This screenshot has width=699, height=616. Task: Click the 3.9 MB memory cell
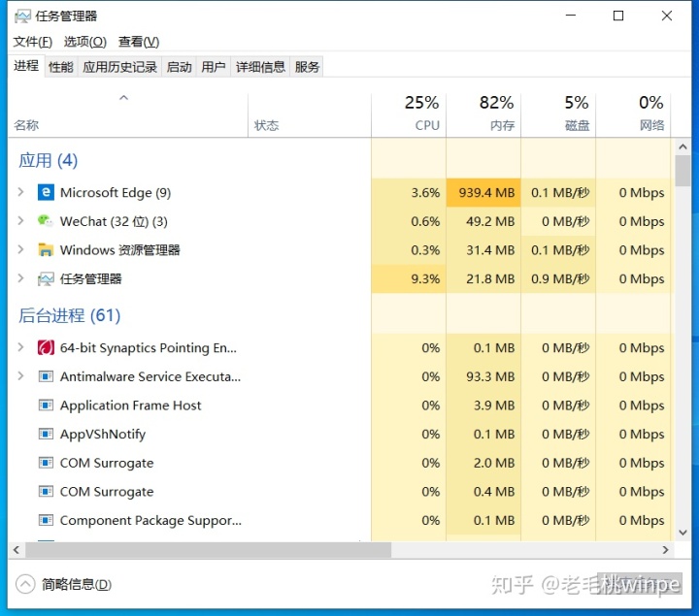click(483, 405)
